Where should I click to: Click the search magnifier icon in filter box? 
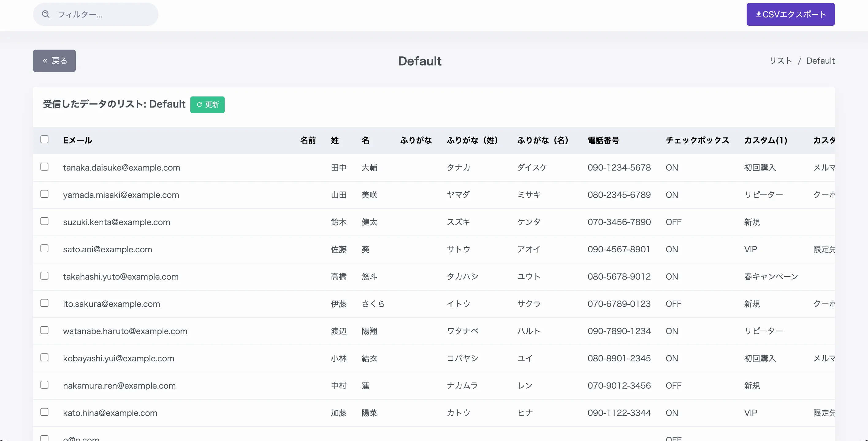click(45, 14)
